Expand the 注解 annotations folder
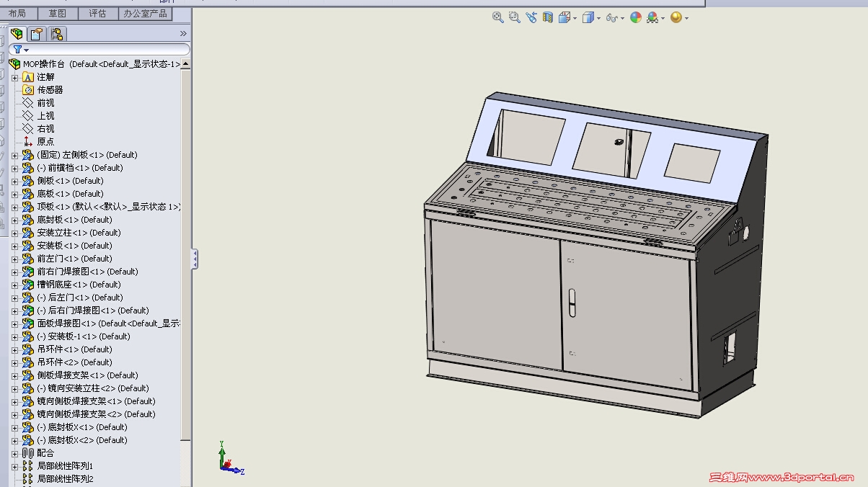868x487 pixels. 14,77
